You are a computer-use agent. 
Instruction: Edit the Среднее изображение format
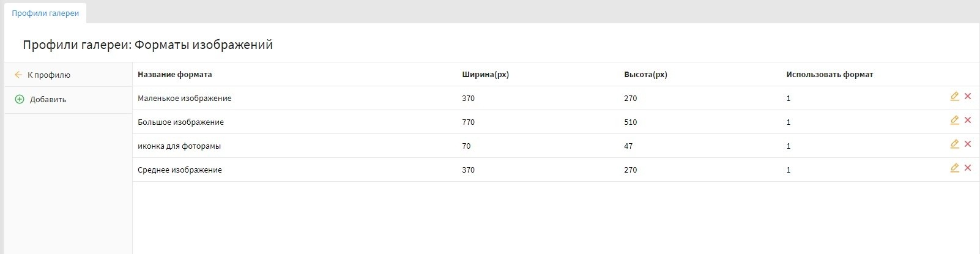tap(954, 168)
